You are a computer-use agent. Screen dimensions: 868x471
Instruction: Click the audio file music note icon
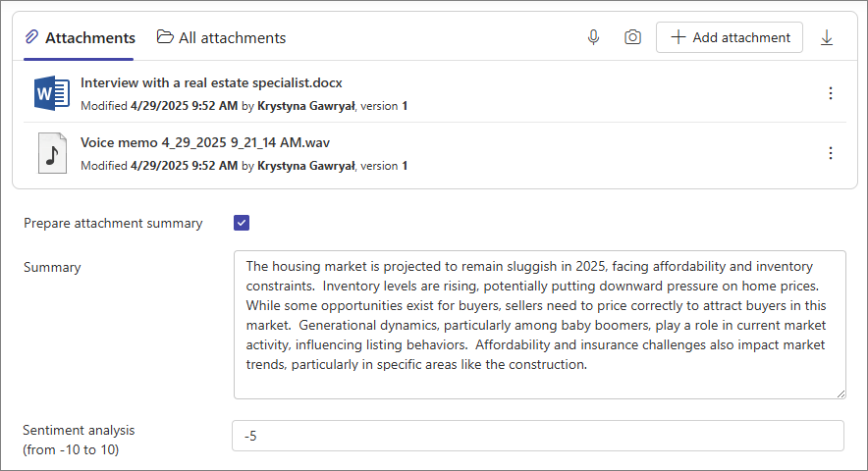point(52,153)
